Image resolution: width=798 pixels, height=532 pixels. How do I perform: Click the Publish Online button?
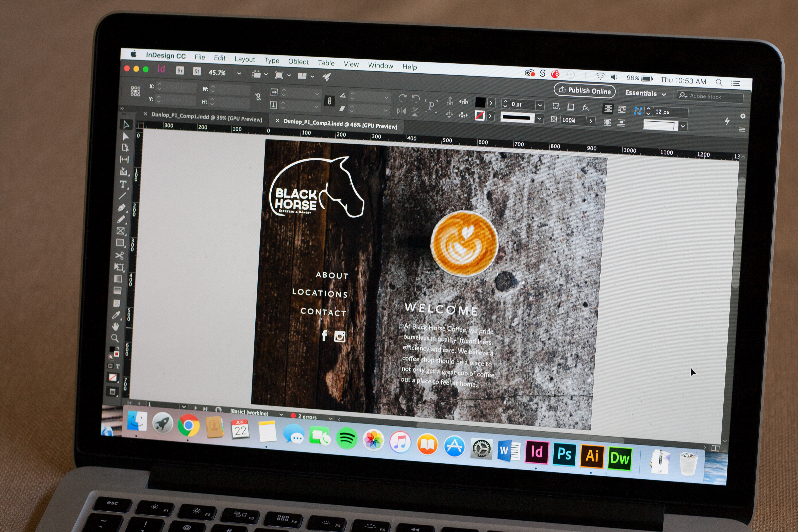click(584, 90)
